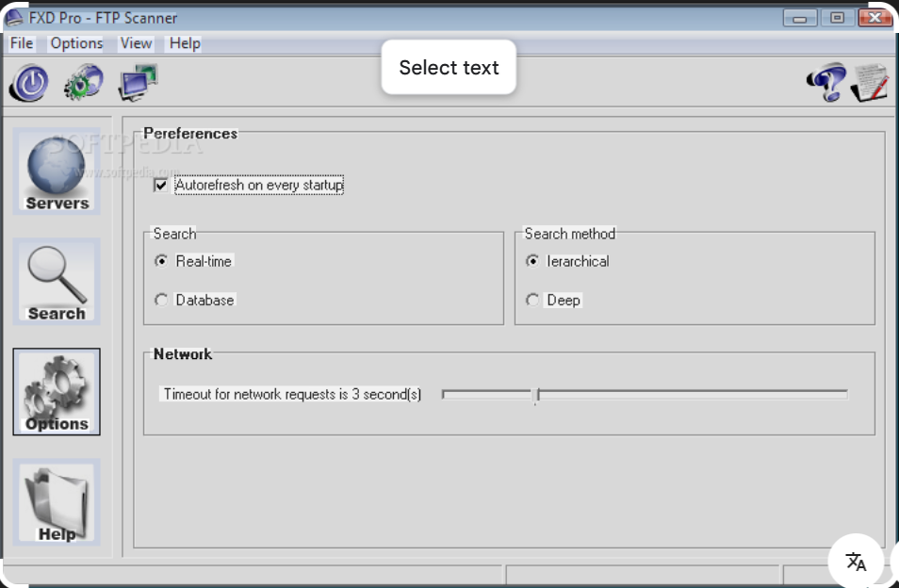Click the notepad with pencil toolbar icon
This screenshot has width=899, height=588.
tap(868, 83)
